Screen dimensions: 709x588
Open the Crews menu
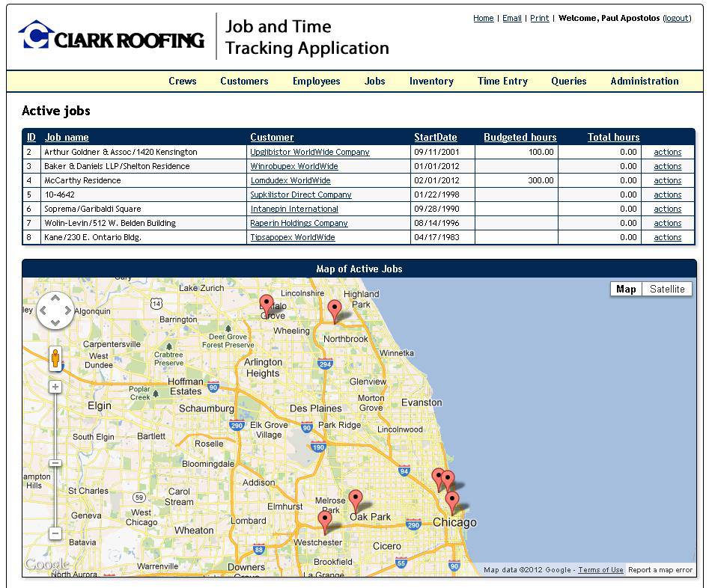coord(183,82)
